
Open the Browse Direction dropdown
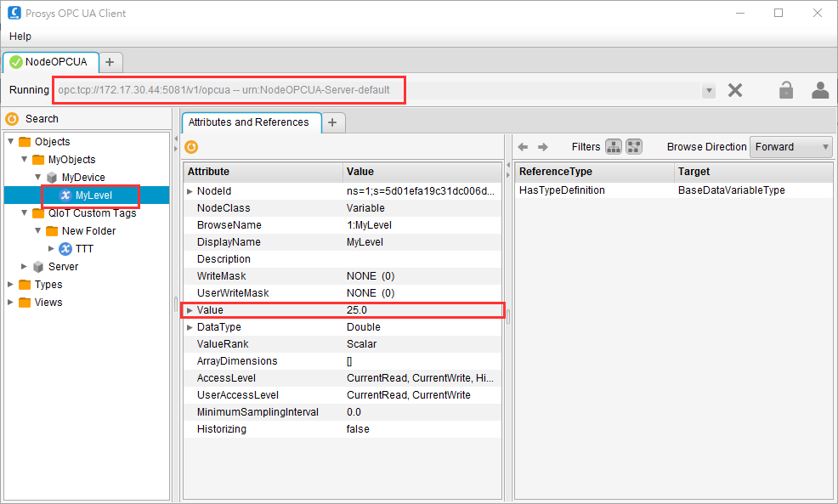tap(791, 147)
